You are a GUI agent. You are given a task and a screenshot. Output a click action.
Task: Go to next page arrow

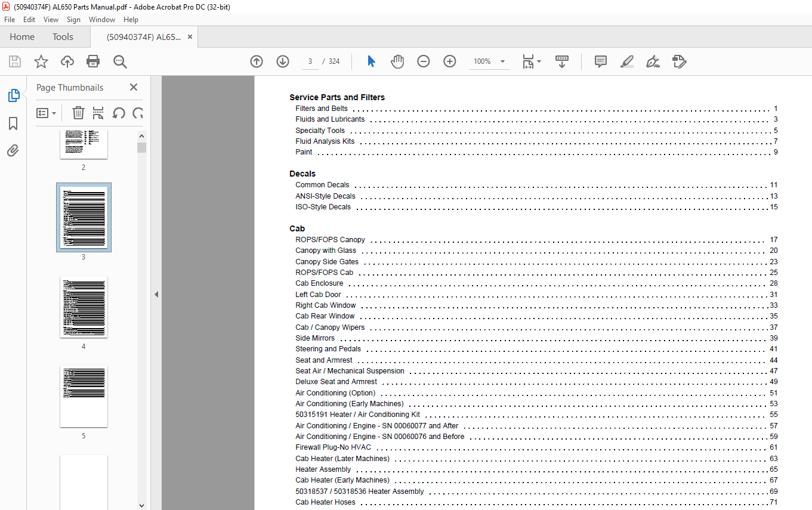283,61
